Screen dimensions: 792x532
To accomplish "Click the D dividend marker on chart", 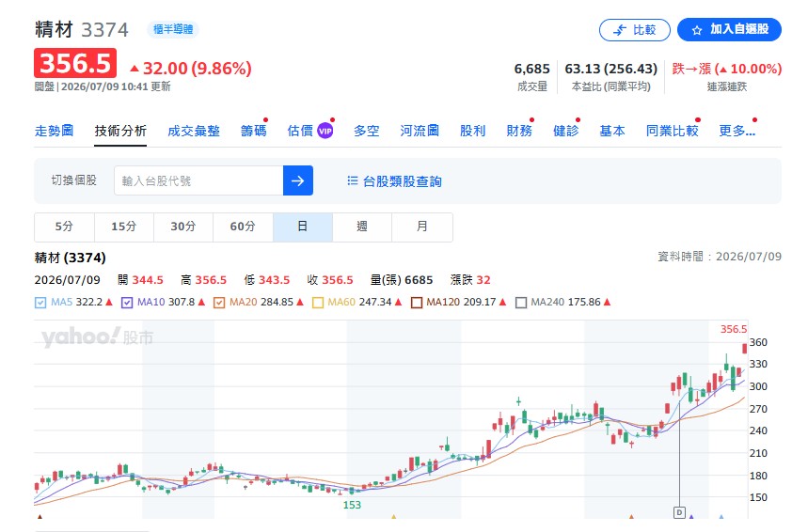I will [679, 513].
